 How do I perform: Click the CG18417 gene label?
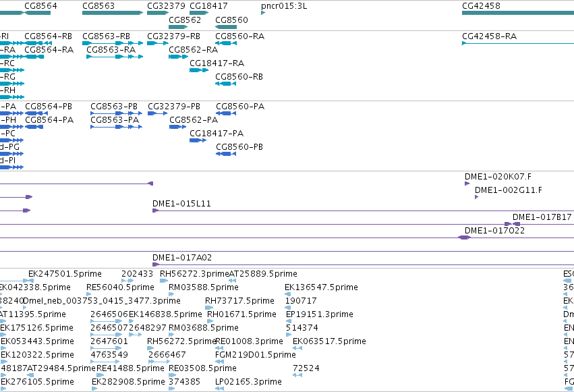[208, 6]
